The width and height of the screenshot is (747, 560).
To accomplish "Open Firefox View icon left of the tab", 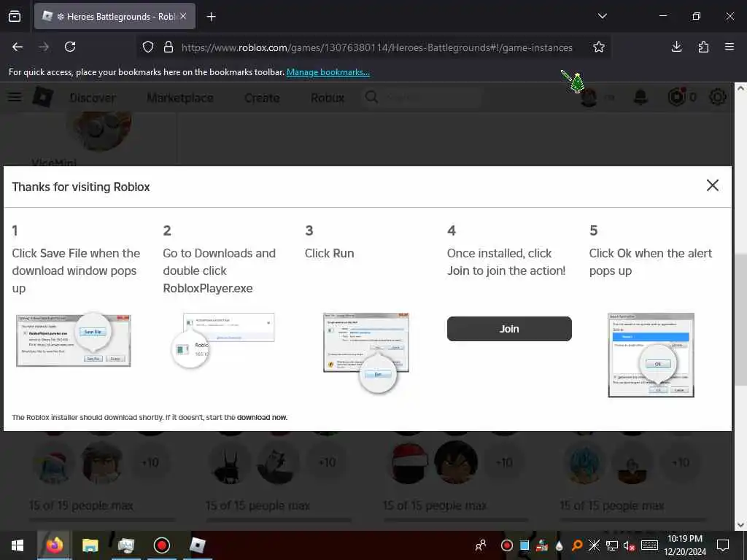I will coord(15,16).
